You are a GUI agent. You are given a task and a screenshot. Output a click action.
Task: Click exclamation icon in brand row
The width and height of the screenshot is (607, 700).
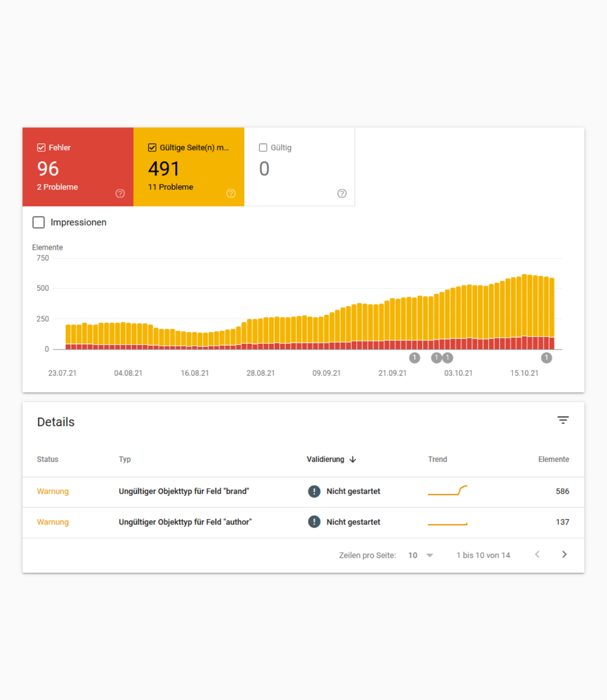314,492
